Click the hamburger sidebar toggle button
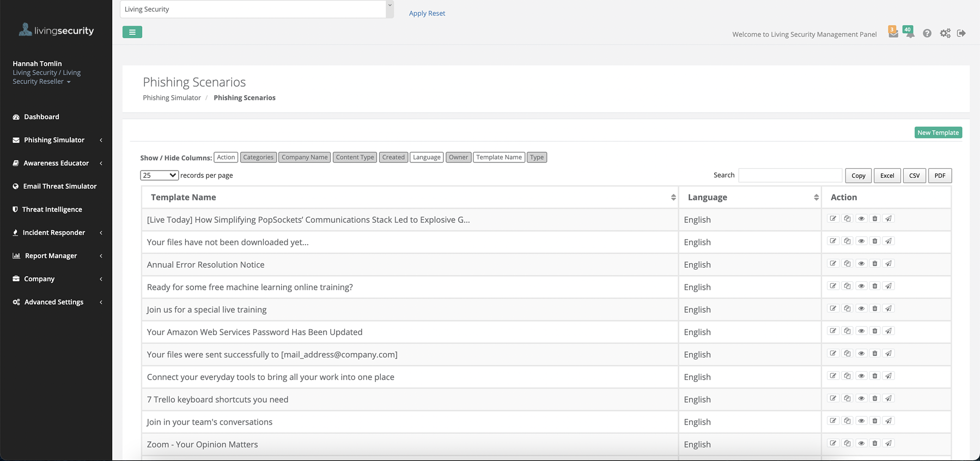 pyautogui.click(x=132, y=32)
